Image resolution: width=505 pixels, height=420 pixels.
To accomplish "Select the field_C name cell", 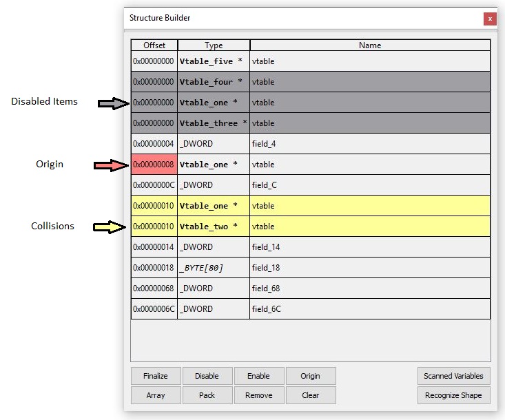I will [370, 185].
